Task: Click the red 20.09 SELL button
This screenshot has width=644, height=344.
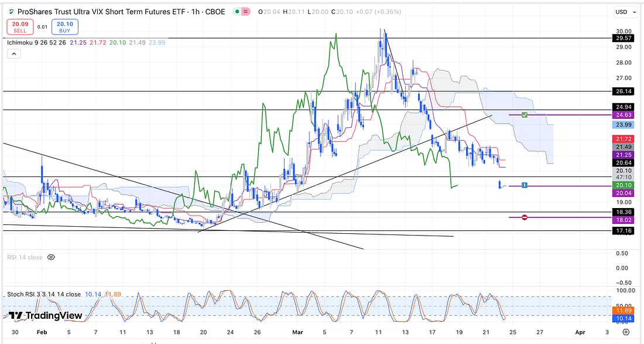Action: [x=19, y=26]
